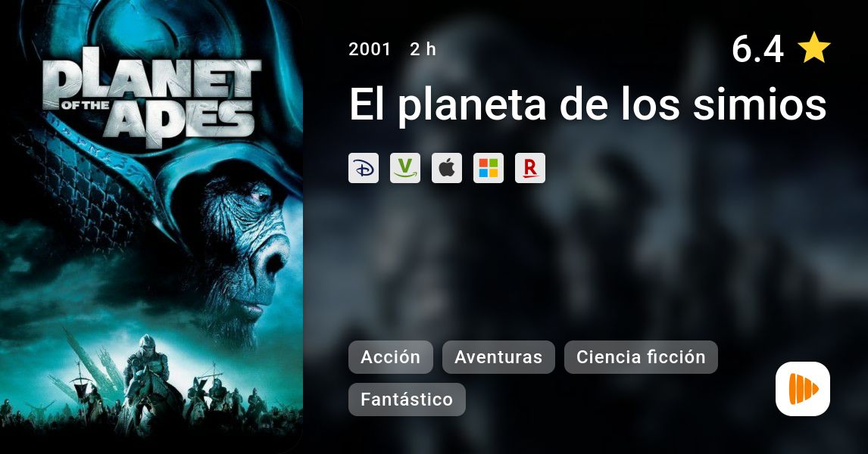Tap the orange play app logo
Viewport: 868px width, 454px height.
(803, 389)
